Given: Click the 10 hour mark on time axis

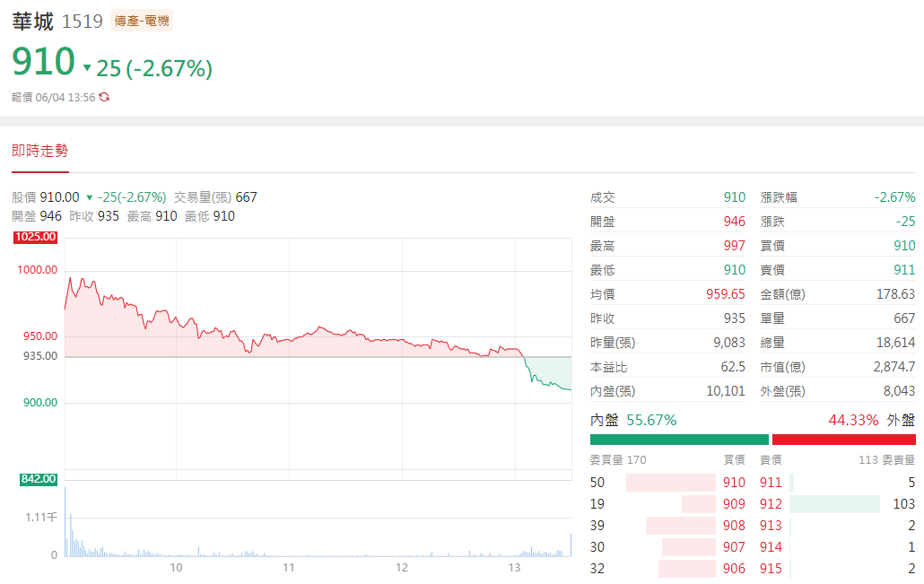Looking at the screenshot, I should coord(176,568).
